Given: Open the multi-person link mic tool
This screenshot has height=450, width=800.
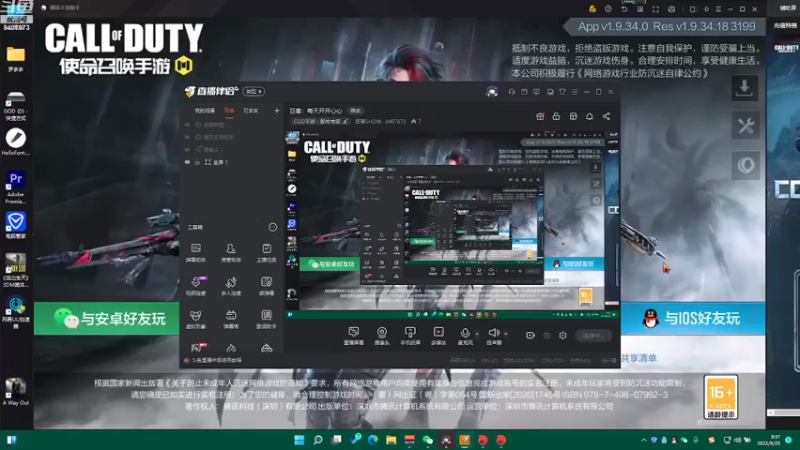Looking at the screenshot, I should (x=231, y=286).
